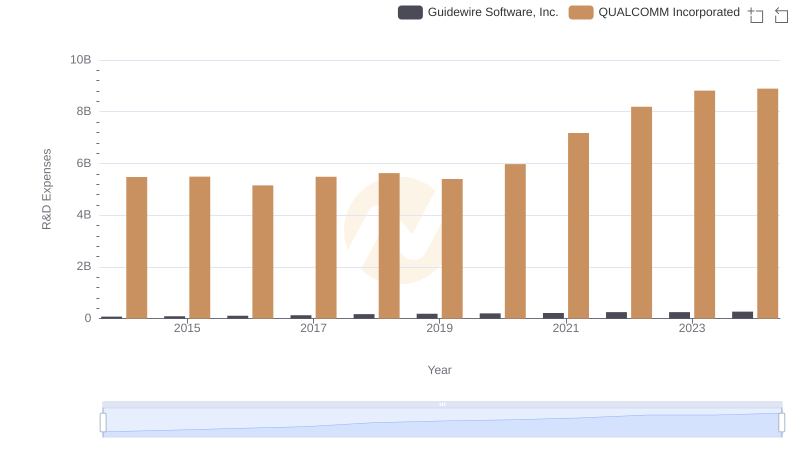Click the x-axis label 2019
This screenshot has width=800, height=461.
click(x=439, y=328)
